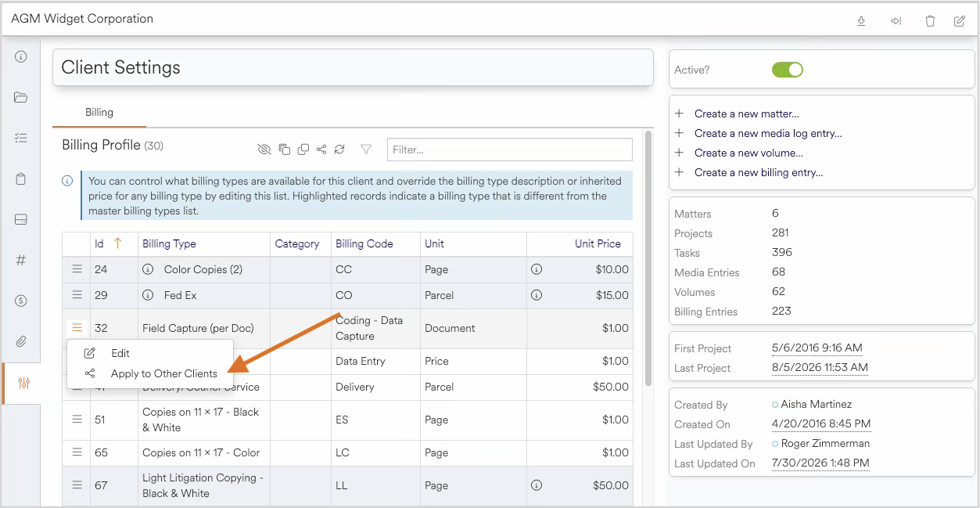Click Aisha Martinez creator name
980x508 pixels.
tap(817, 405)
